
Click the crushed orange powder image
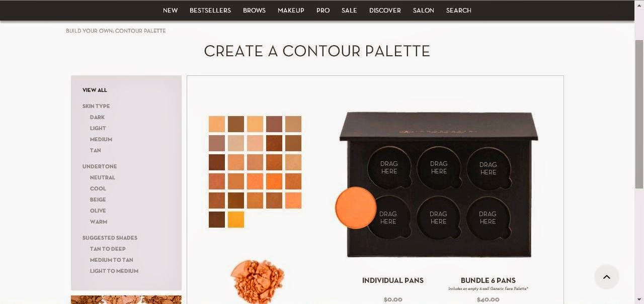[x=258, y=281]
